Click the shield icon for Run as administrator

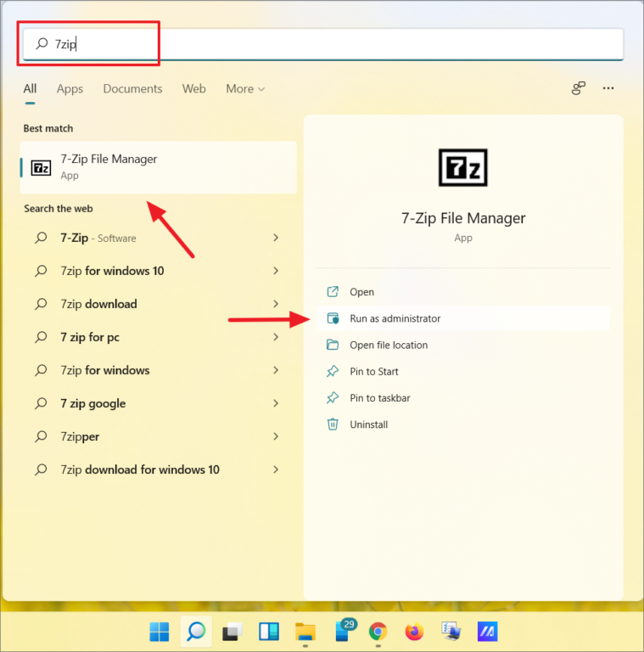[x=333, y=318]
